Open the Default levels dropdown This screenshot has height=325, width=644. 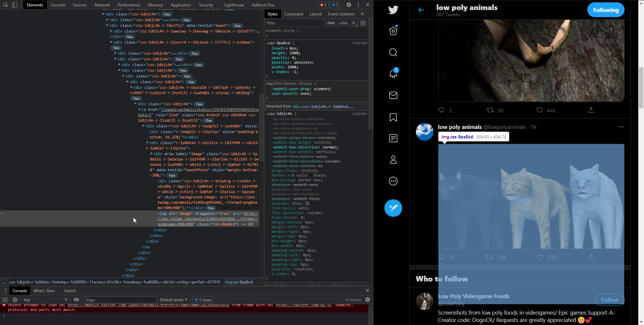173,300
